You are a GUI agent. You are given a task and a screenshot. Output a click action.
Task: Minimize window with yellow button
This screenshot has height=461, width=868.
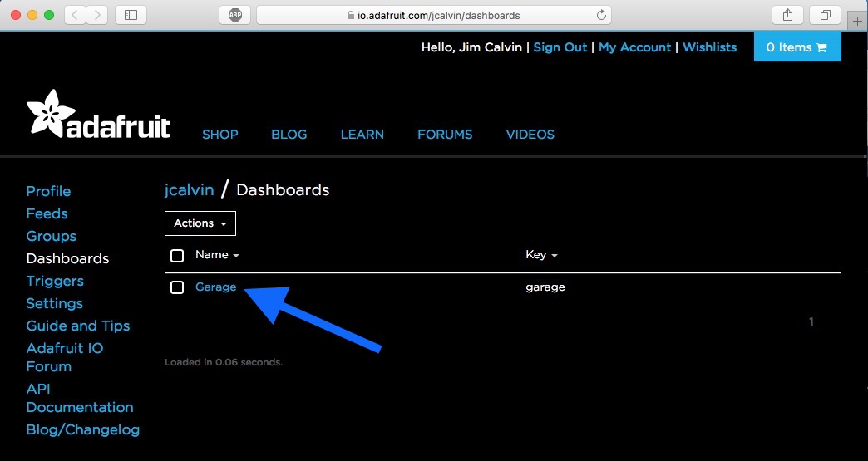point(32,15)
